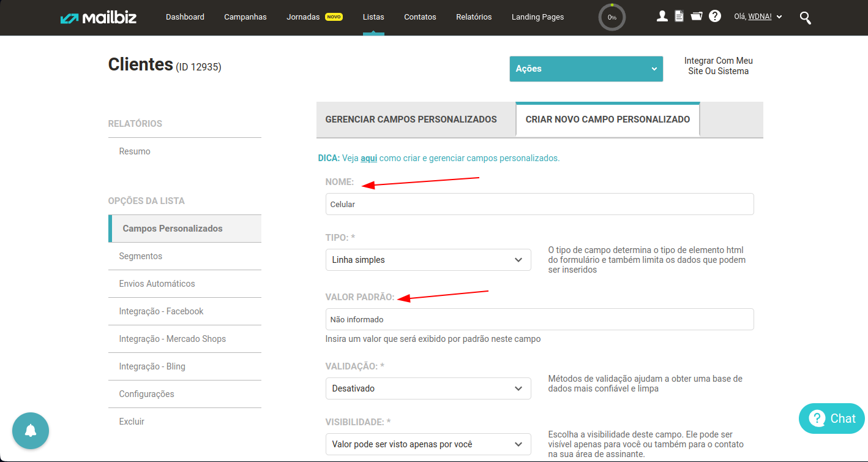
Task: Open the Tipo dropdown showing Linha simples
Action: [428, 260]
